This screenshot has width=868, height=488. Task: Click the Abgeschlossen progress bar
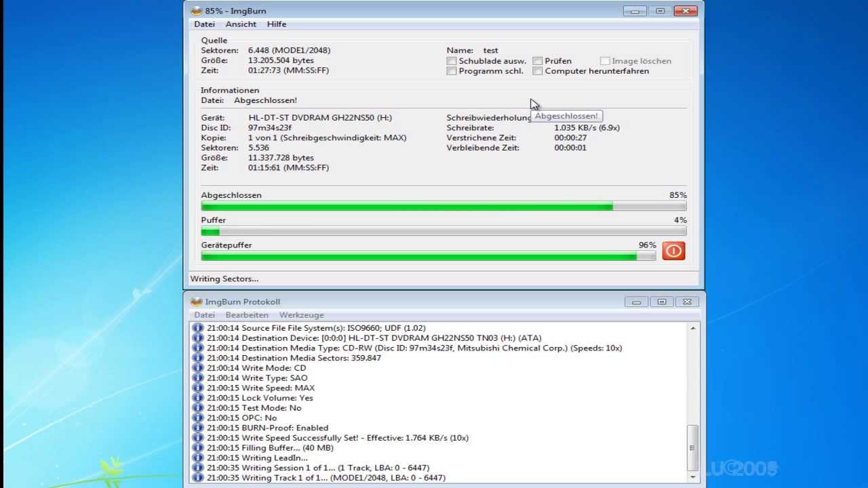point(443,206)
